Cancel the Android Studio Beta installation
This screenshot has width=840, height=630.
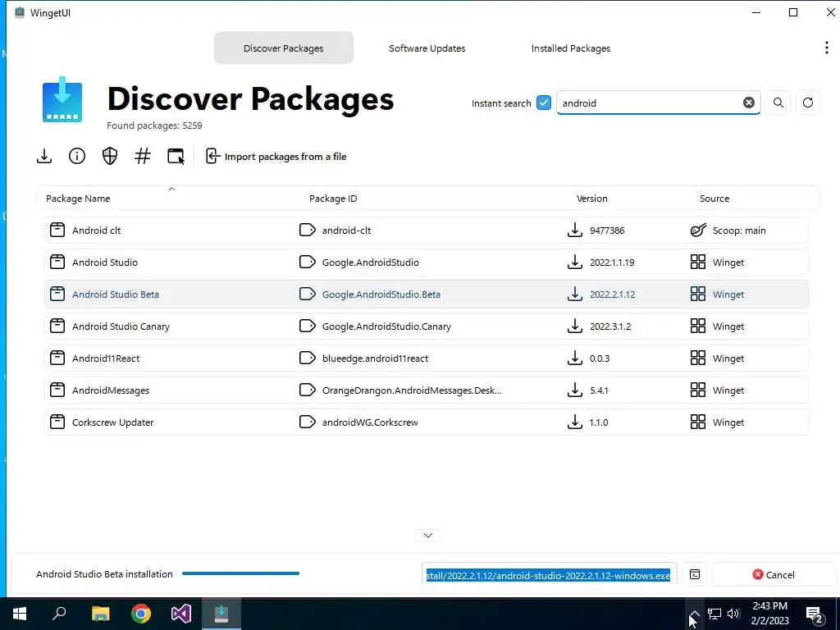point(774,575)
